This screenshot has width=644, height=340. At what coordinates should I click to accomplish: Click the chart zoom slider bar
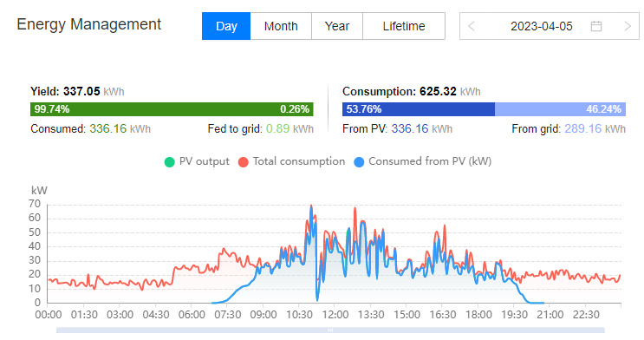[x=330, y=330]
